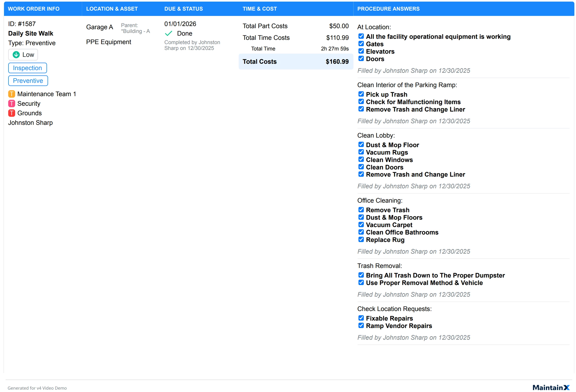Viewport: 576px width, 392px height.
Task: Select the Total Costs highlighted row
Action: (295, 62)
